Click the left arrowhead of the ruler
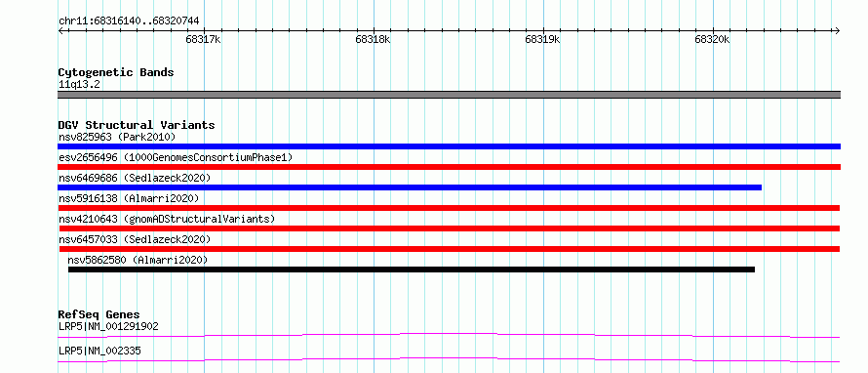This screenshot has height=373, width=868. point(60,30)
